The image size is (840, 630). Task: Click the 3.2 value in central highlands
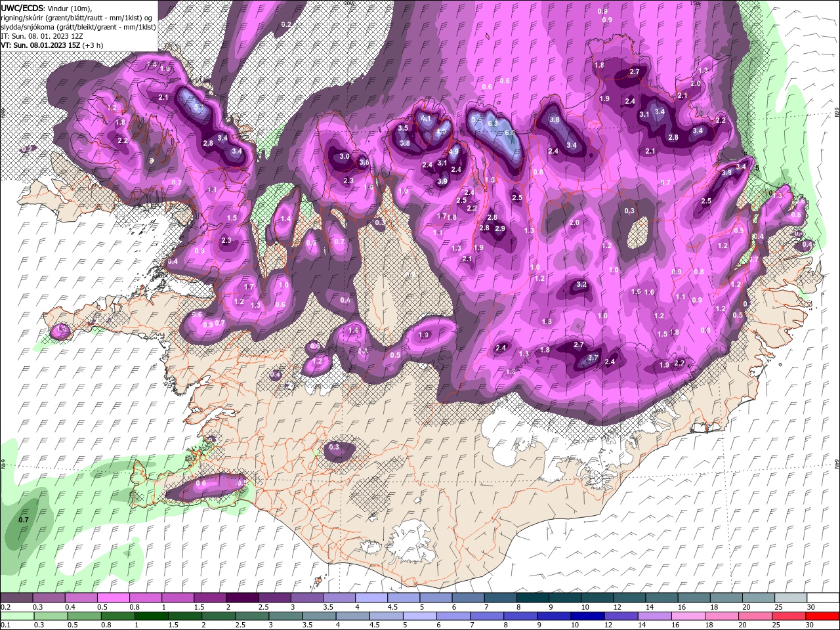[581, 285]
